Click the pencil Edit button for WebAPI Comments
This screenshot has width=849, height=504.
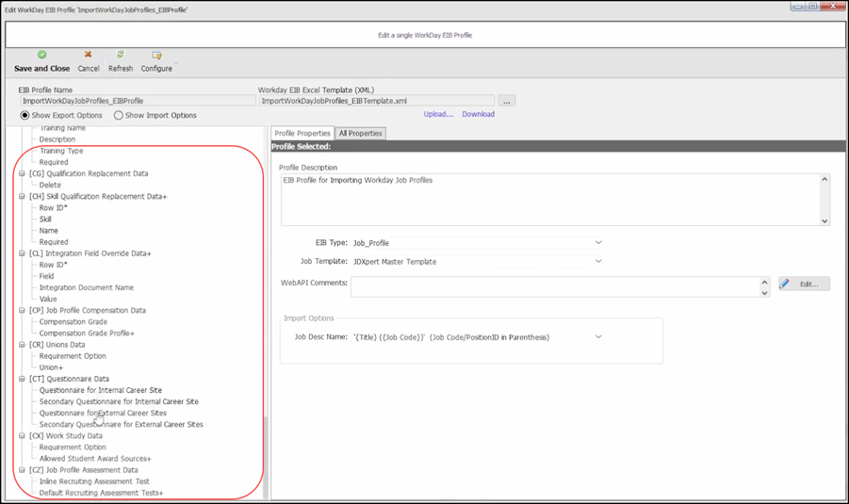(804, 284)
